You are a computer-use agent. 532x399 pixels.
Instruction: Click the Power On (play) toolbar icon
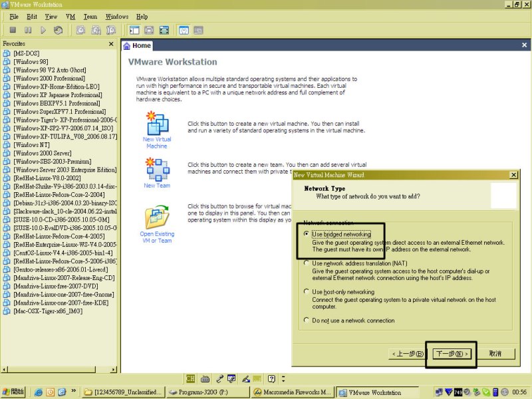pos(43,30)
